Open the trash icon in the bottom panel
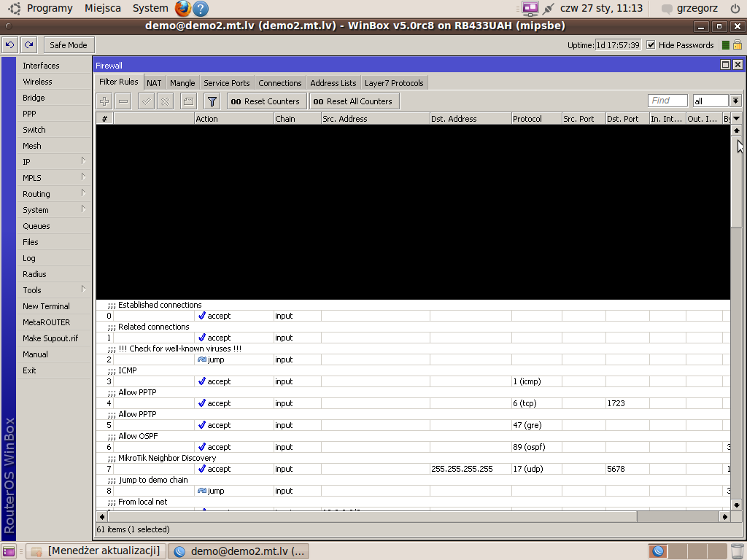 pyautogui.click(x=738, y=551)
